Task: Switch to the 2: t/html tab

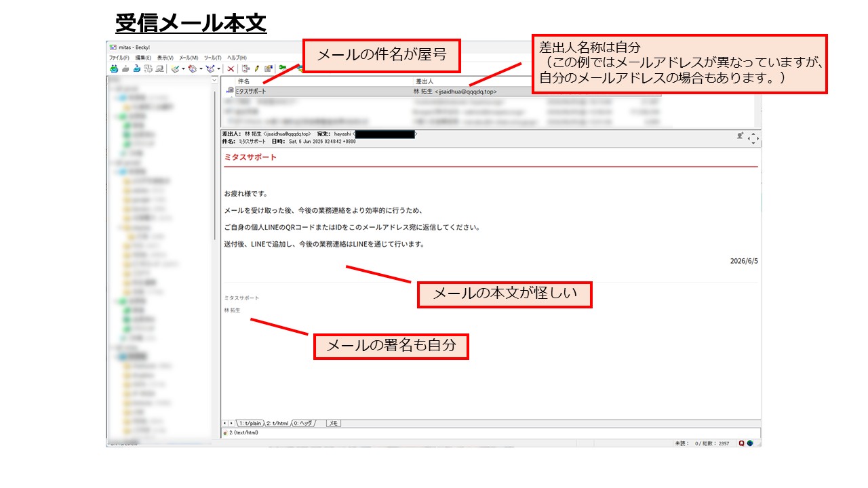Action: (277, 423)
